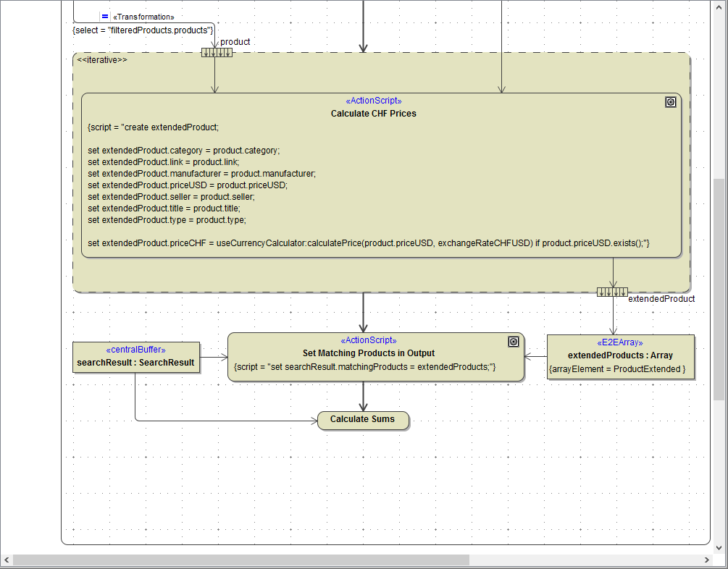This screenshot has height=569, width=728.
Task: Select the extendedProduct expansion node pins
Action: pyautogui.click(x=612, y=292)
